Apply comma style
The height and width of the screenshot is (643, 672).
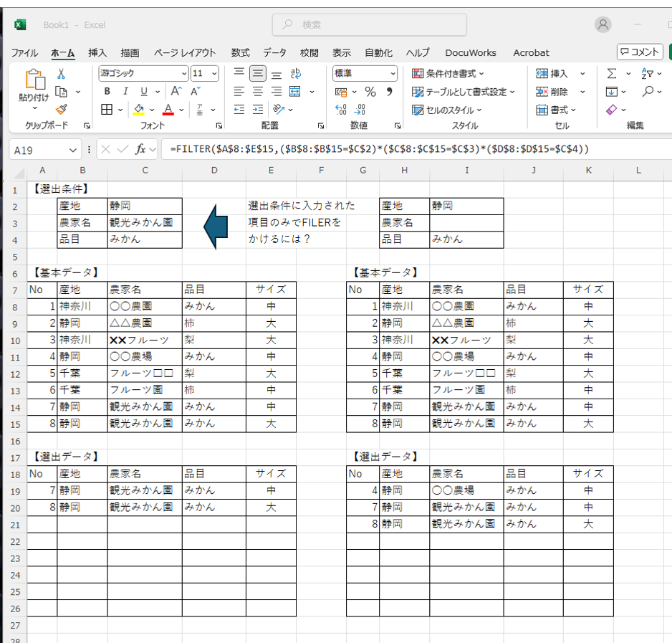[389, 92]
